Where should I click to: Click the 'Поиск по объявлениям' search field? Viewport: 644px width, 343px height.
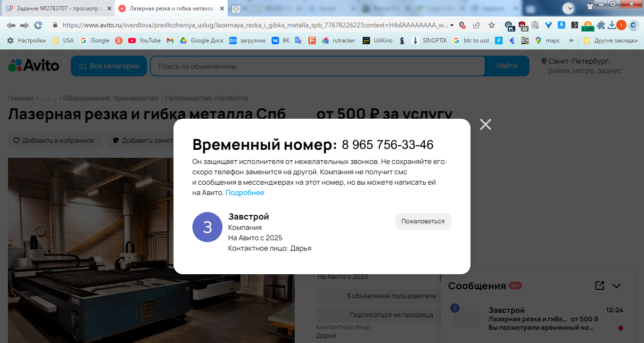[318, 66]
